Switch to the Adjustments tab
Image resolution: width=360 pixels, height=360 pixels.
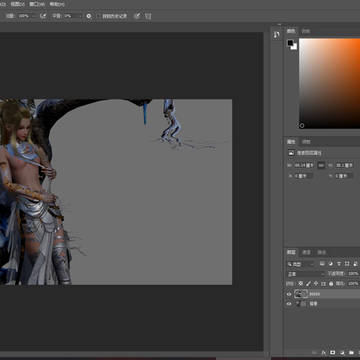[306, 142]
